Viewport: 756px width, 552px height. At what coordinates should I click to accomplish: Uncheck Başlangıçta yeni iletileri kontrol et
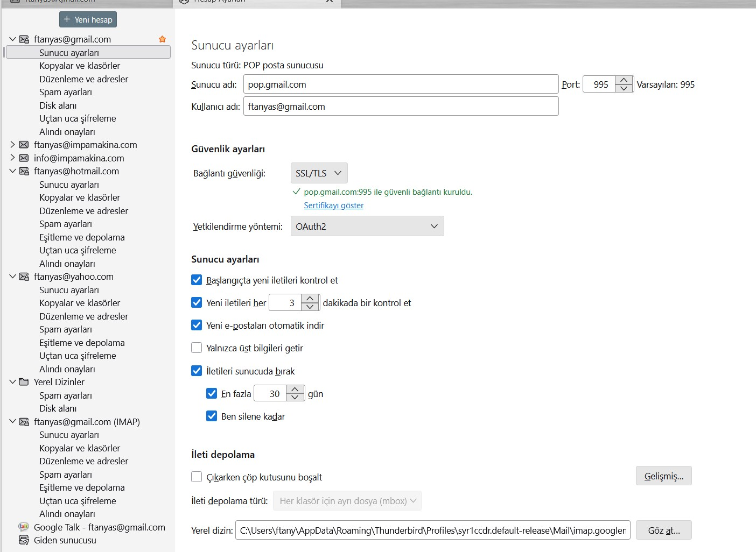tap(197, 280)
